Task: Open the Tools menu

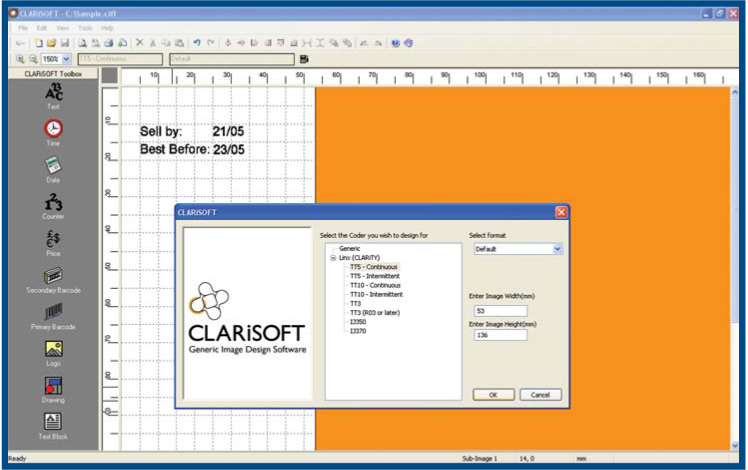Action: [x=85, y=28]
